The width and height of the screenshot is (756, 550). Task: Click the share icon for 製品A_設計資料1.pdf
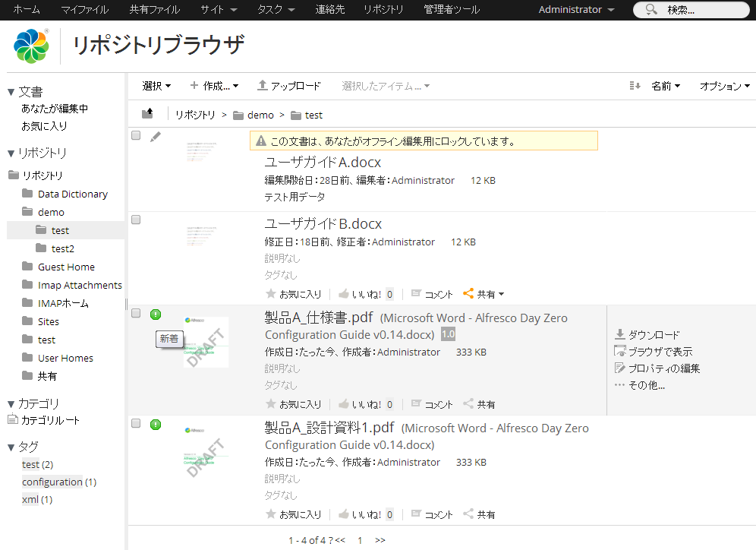click(468, 514)
